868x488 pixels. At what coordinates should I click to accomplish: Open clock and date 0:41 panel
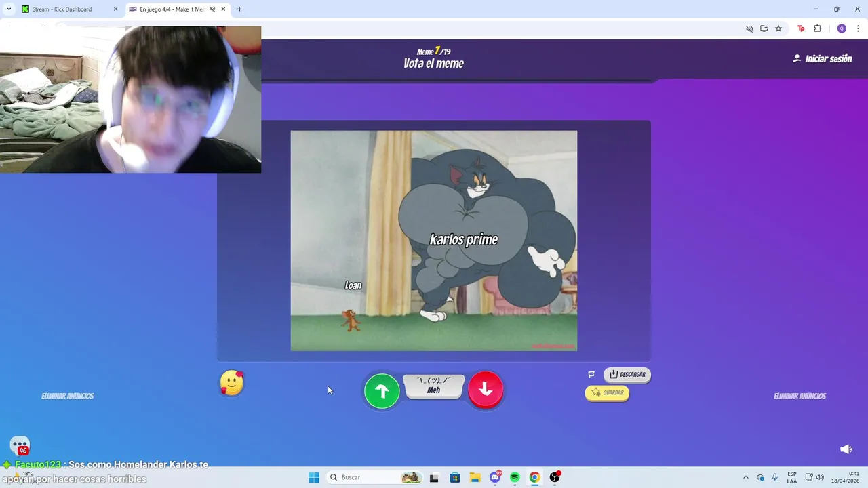tap(846, 477)
